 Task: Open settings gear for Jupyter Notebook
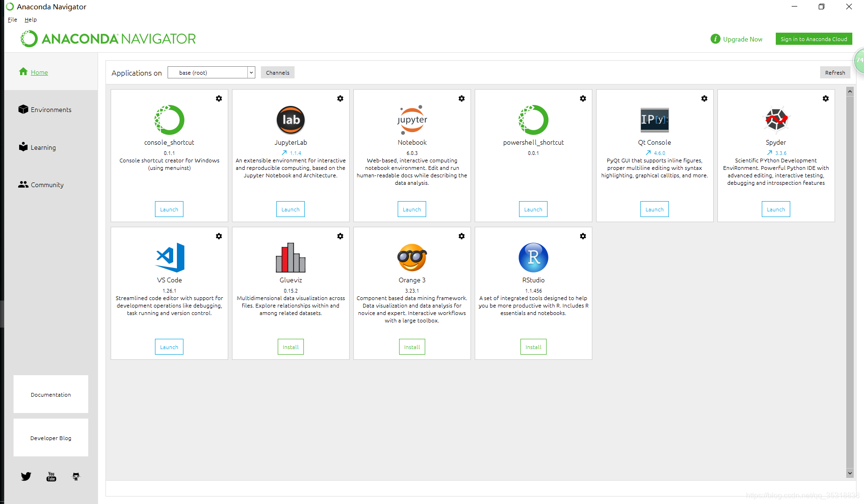pos(462,98)
